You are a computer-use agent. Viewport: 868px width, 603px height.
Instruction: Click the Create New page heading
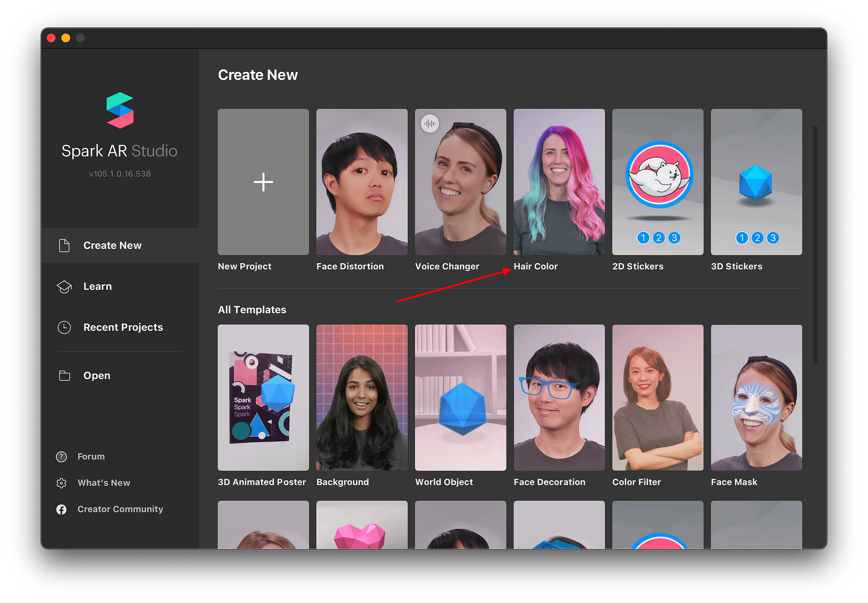(258, 75)
